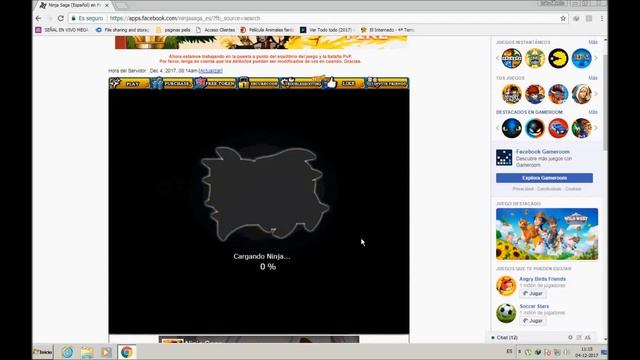The width and height of the screenshot is (640, 360).
Task: Click the padlock secure code menu button
Action: 258,83
